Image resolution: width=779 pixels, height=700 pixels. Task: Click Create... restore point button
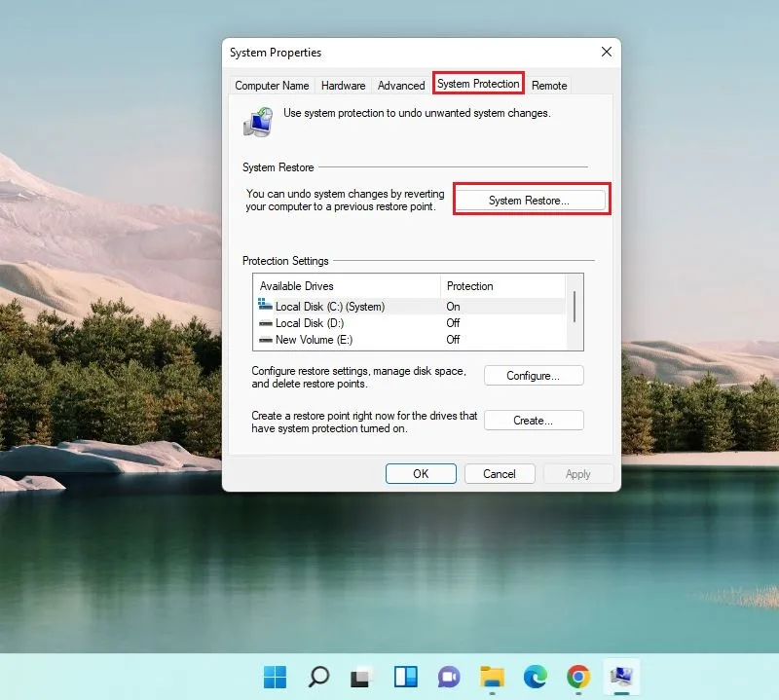[534, 421]
